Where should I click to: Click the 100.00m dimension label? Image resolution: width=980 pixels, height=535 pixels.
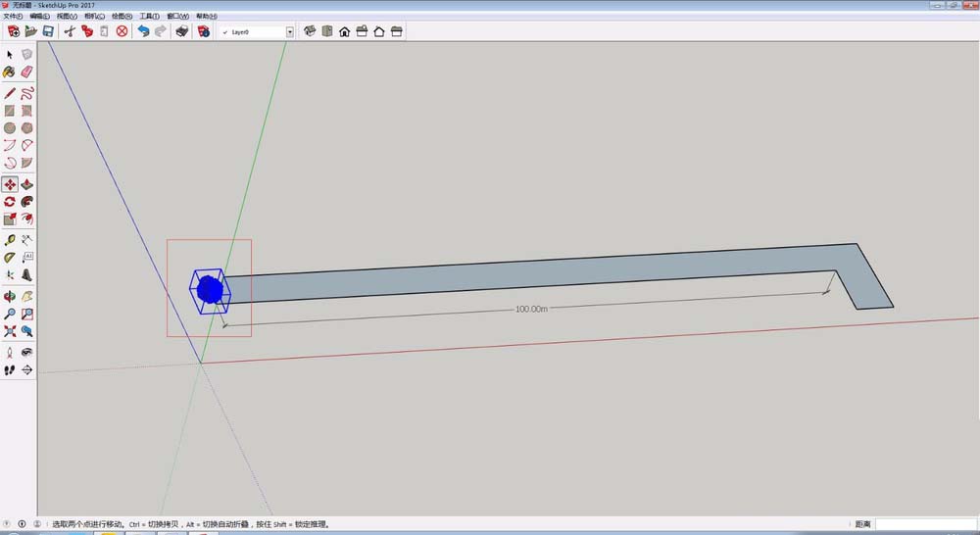530,309
